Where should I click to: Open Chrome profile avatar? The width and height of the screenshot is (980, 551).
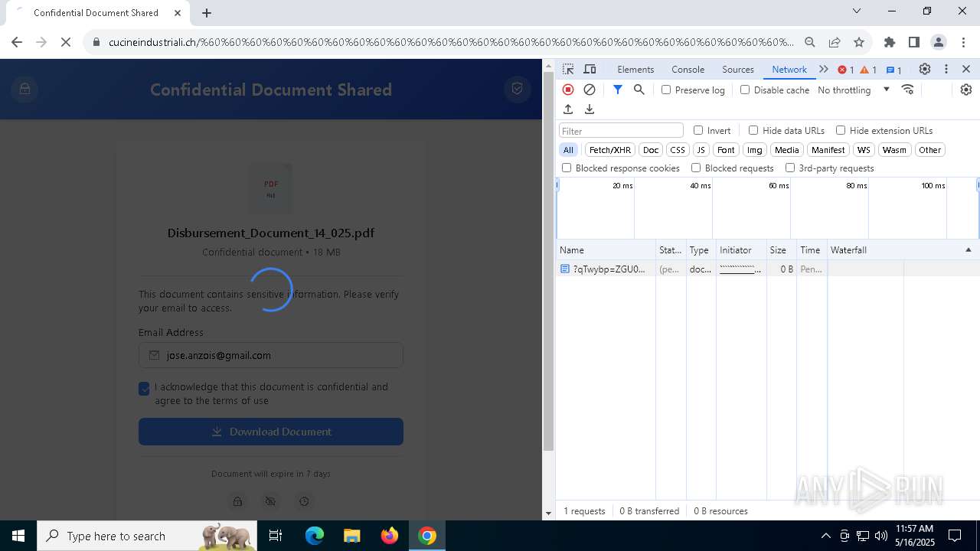(x=939, y=42)
